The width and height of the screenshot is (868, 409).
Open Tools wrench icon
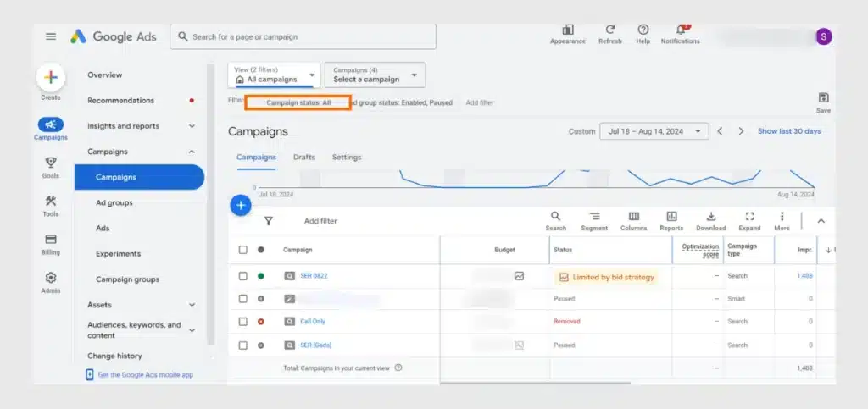[x=51, y=202]
